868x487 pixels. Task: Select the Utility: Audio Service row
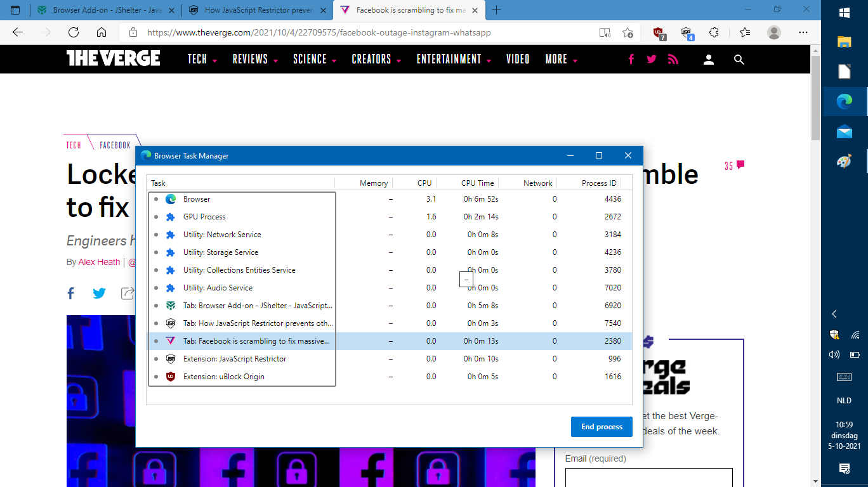coord(389,288)
